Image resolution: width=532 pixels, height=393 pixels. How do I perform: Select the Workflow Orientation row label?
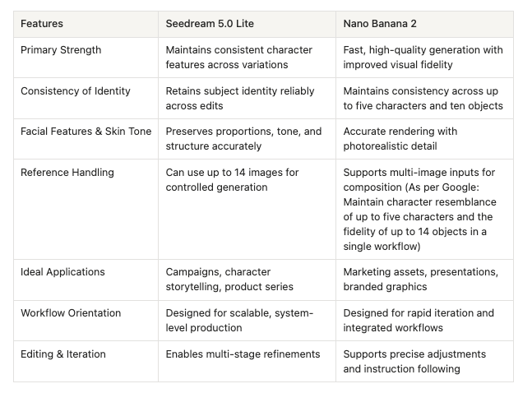(71, 313)
